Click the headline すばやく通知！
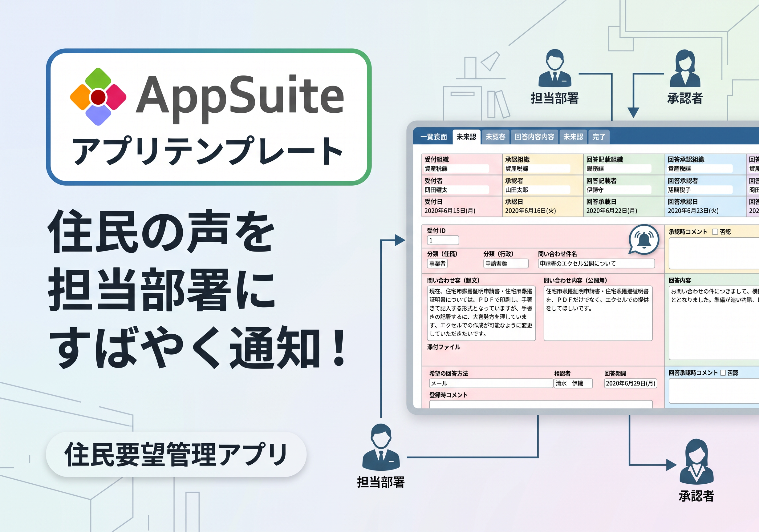 pos(197,347)
